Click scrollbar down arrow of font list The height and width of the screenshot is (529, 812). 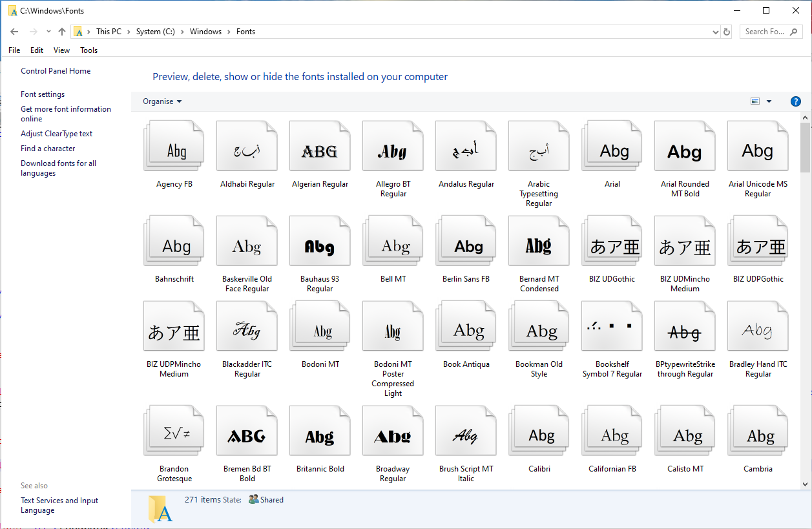click(806, 484)
